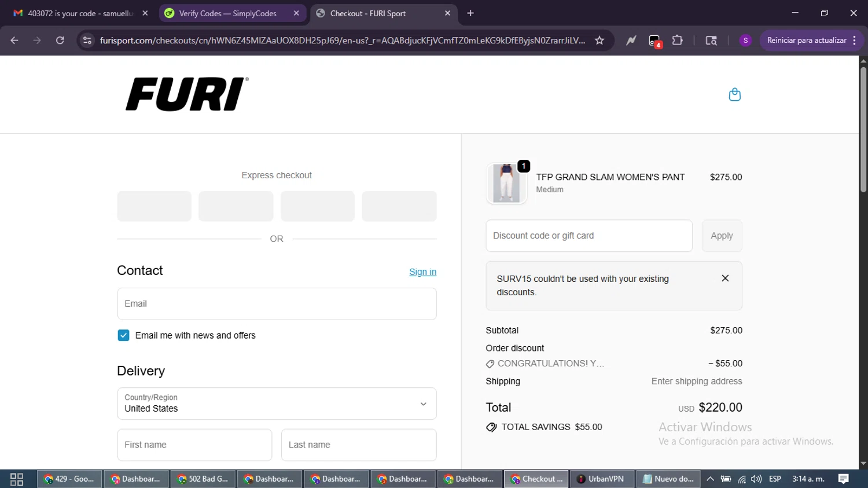
Task: Open the 502 Bad G... taskbar window
Action: [x=203, y=479]
